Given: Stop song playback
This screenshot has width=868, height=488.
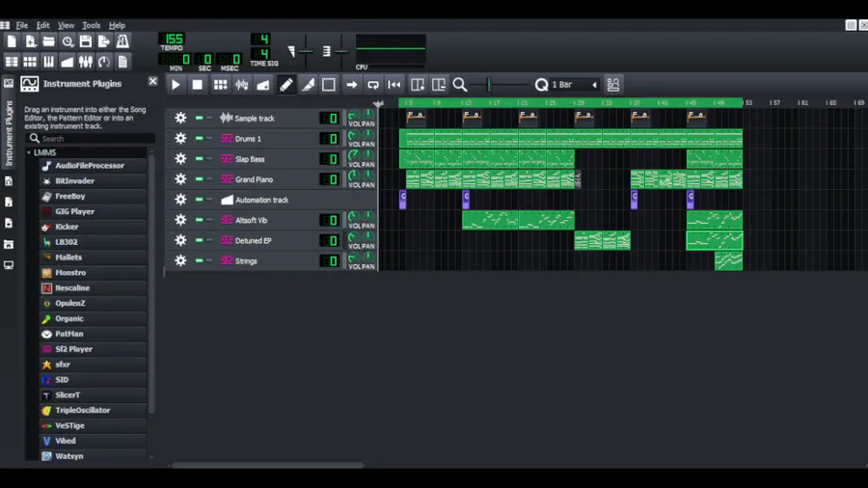Looking at the screenshot, I should [197, 85].
